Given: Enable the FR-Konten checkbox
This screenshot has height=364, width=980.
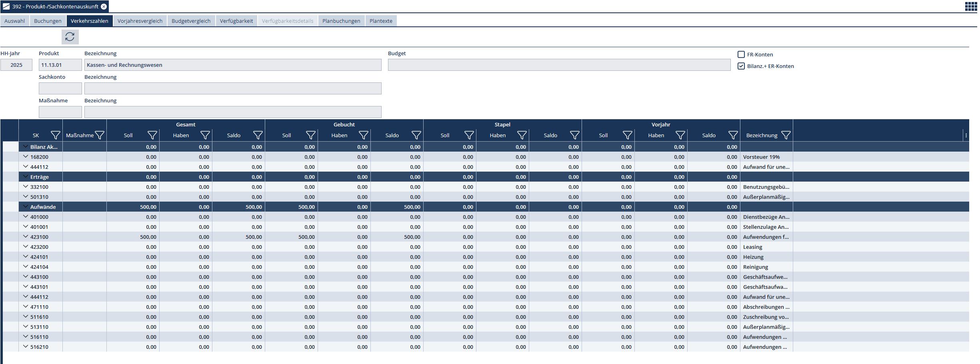Looking at the screenshot, I should click(741, 55).
